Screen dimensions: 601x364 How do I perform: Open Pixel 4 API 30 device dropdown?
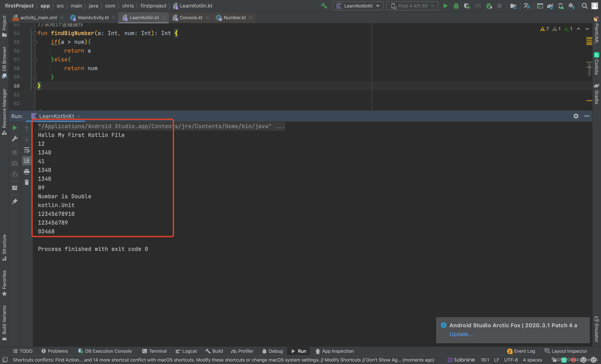412,6
